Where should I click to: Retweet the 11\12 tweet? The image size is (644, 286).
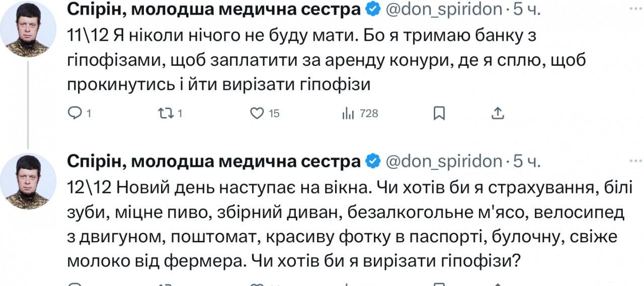tap(166, 114)
